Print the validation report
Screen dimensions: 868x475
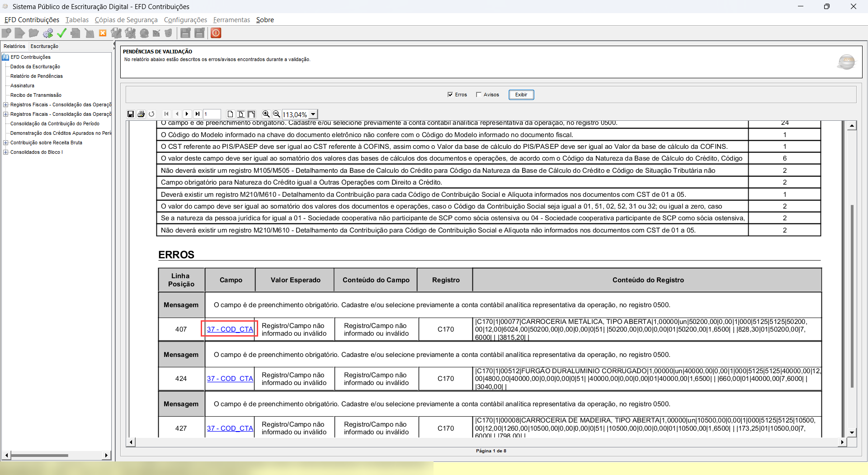tap(141, 114)
